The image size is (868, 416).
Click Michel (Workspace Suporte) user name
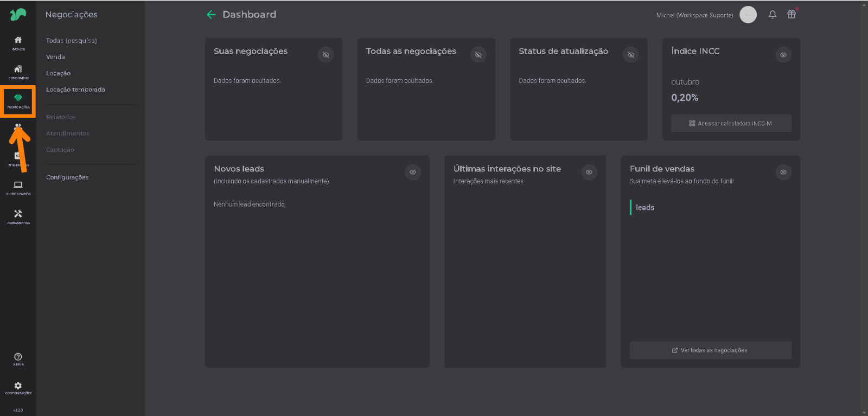click(694, 15)
